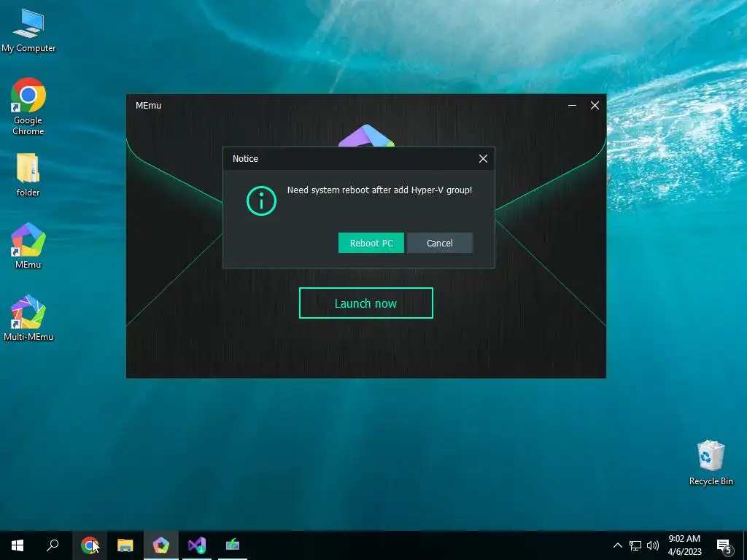The width and height of the screenshot is (747, 560).
Task: Open the clock showing 9:02 AM
Action: pyautogui.click(x=684, y=545)
